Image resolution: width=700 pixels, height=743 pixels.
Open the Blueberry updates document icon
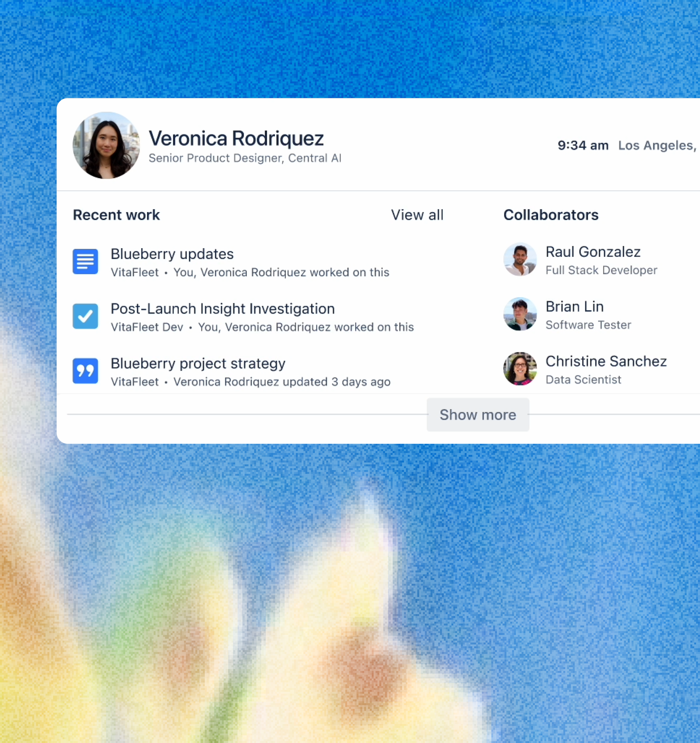[x=85, y=262]
